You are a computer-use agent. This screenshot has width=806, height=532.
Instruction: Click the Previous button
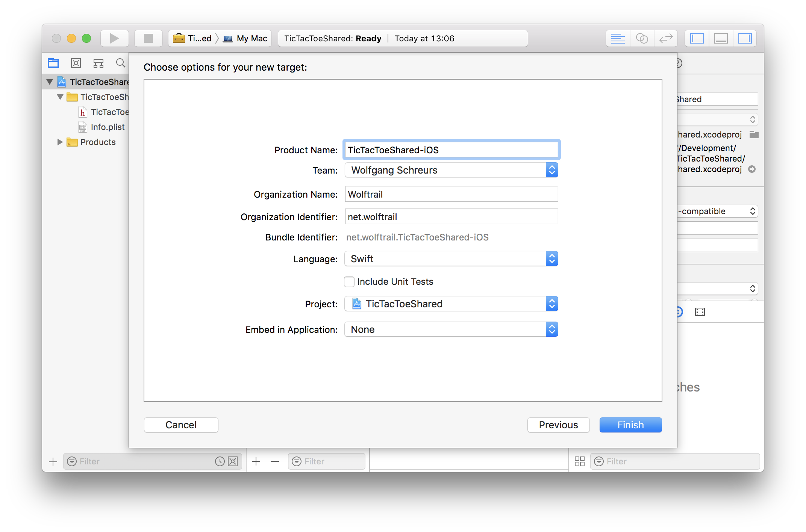[x=558, y=425]
